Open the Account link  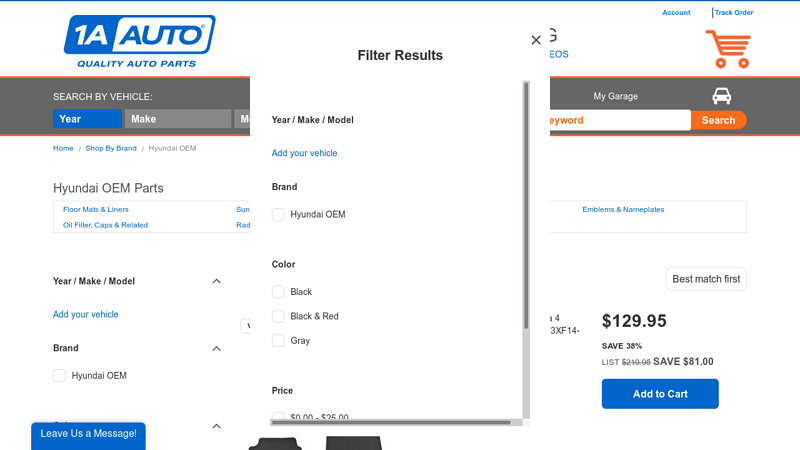click(x=676, y=13)
